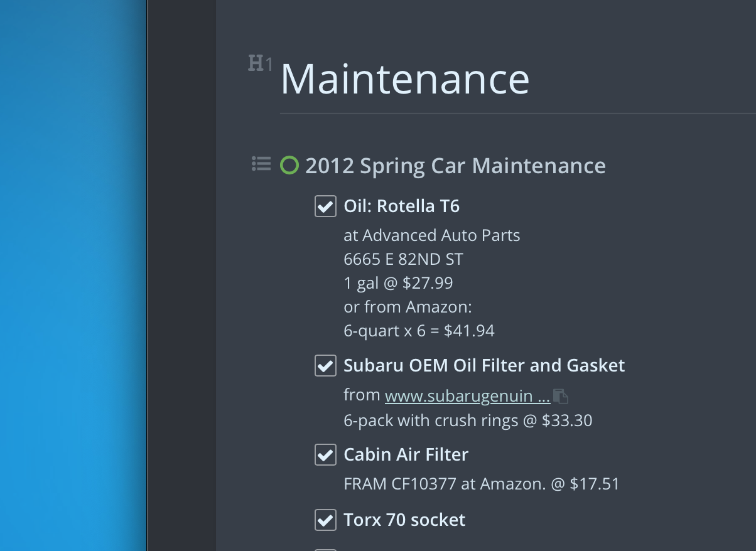Click the partially visible checkbox below Torx 70 socket
756x551 pixels.
(325, 548)
